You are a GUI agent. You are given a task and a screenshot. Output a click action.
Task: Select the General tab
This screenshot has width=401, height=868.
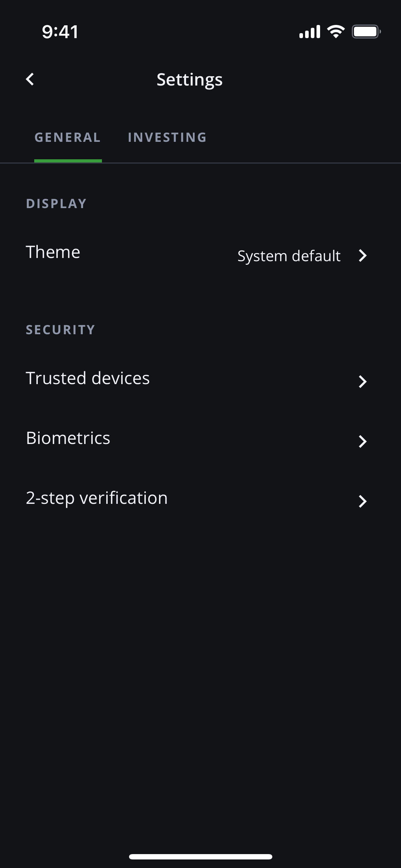pos(68,138)
